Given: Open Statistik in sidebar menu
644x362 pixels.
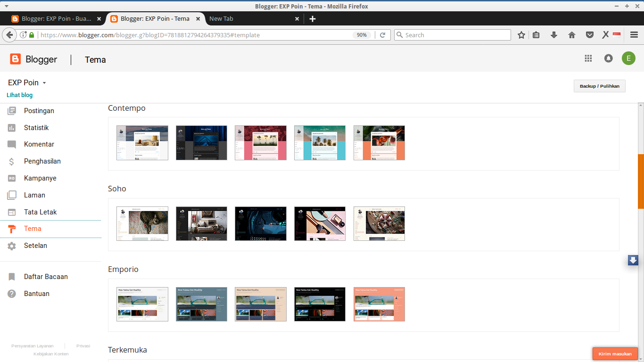Looking at the screenshot, I should [36, 128].
